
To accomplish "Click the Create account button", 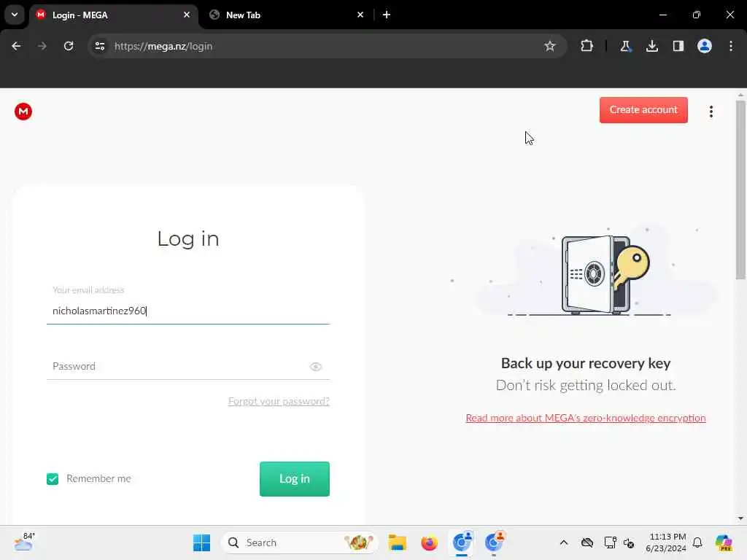I will click(x=643, y=110).
